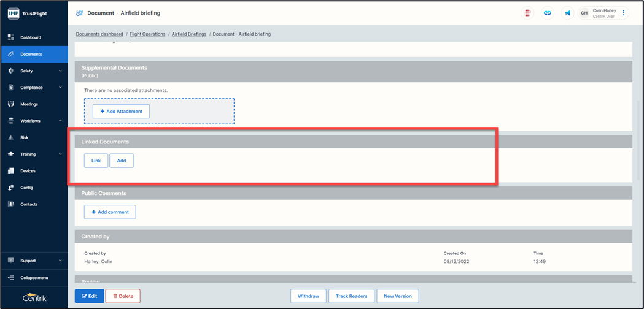Click the Add comment button
The width and height of the screenshot is (644, 309).
pos(110,212)
